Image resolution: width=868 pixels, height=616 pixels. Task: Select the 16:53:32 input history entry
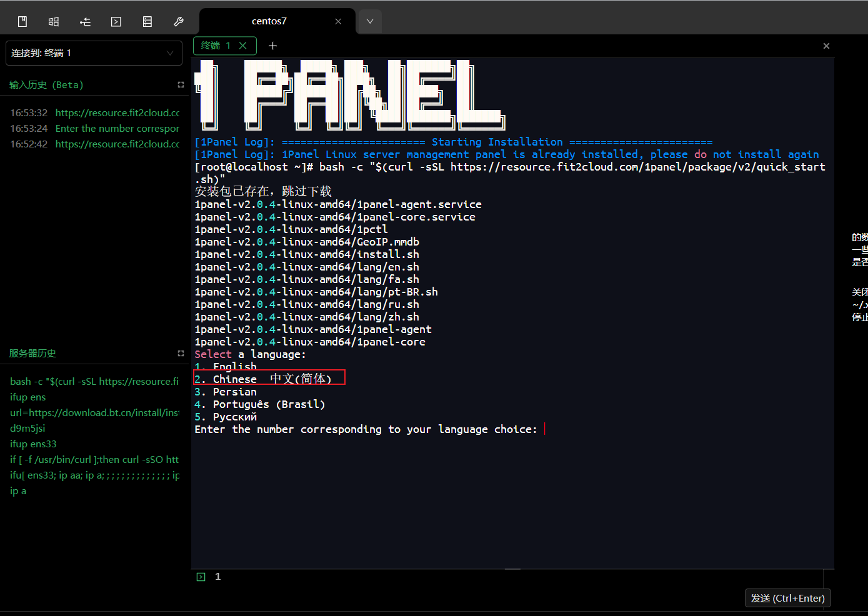(x=94, y=113)
